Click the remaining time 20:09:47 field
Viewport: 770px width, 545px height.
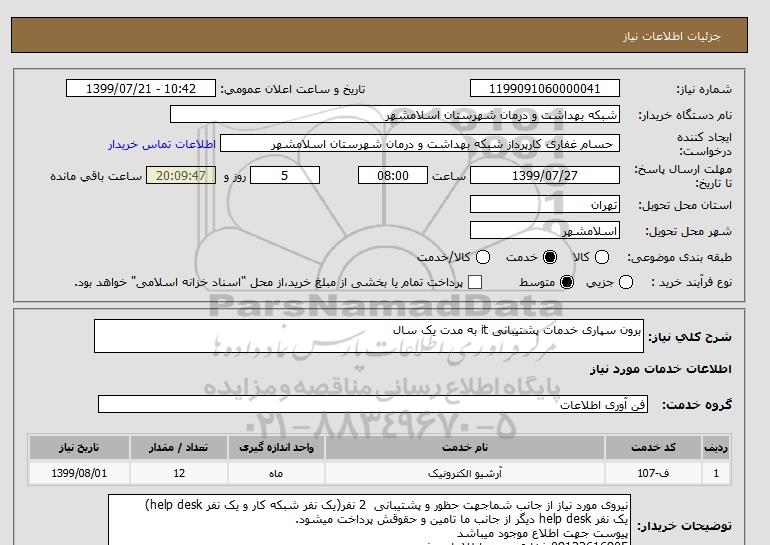[x=181, y=175]
